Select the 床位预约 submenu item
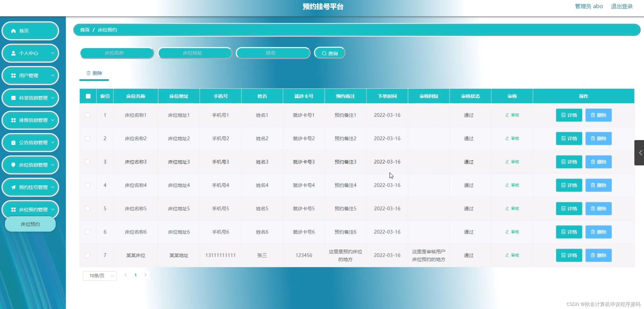 [x=30, y=224]
